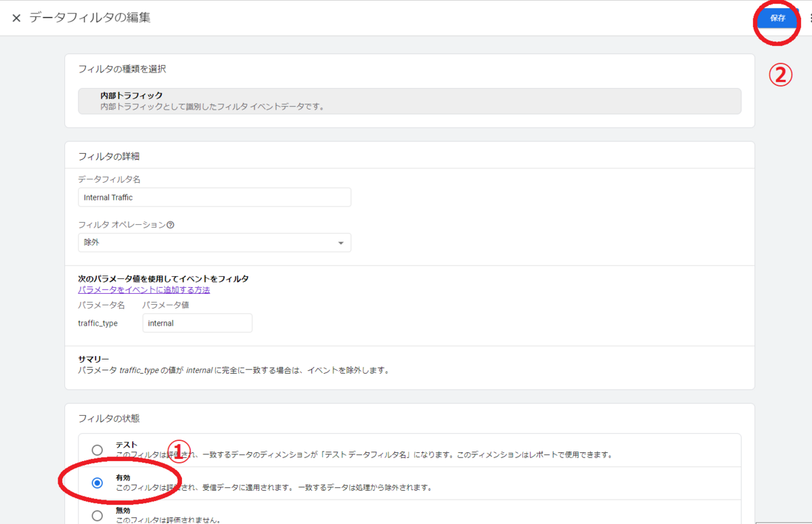Click the データフィルタの編集 page title

point(90,18)
